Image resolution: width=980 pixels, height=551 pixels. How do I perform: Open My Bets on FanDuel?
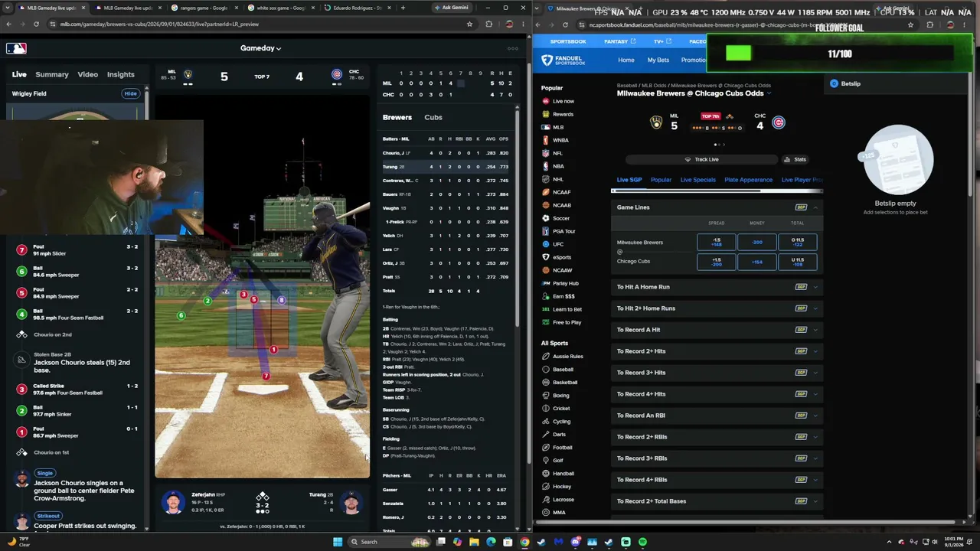[x=658, y=60]
